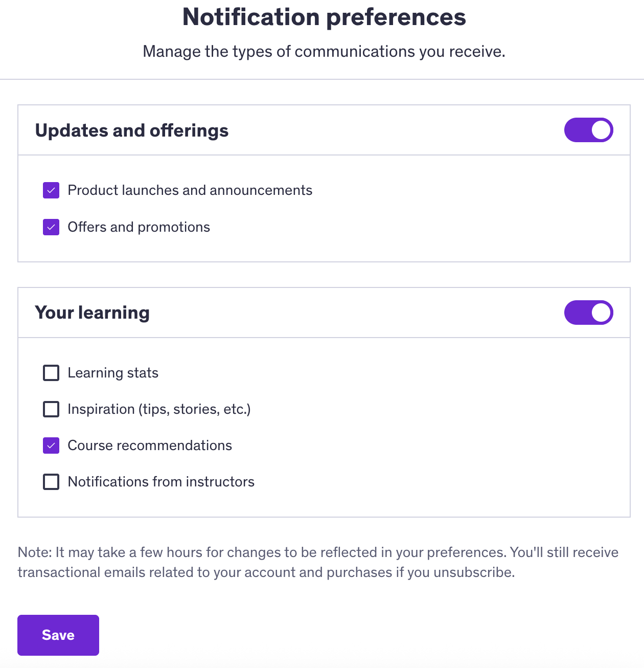644x668 pixels.
Task: Enable the Learning stats checkbox
Action: click(x=51, y=373)
